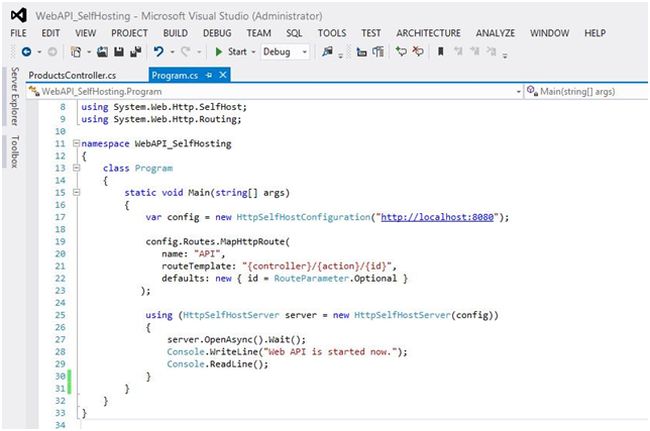Viewport: 650px width, 431px height.
Task: Open the EDIT menu
Action: tap(51, 33)
